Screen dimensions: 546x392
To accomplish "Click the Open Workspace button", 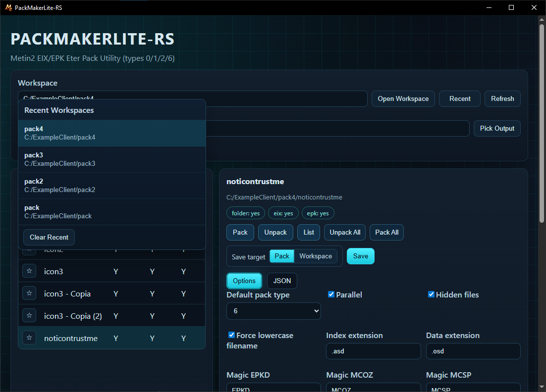I will coord(403,99).
